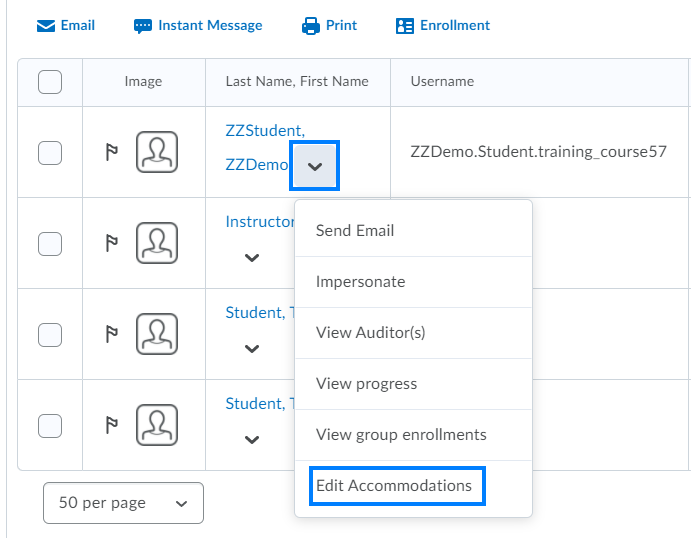Expand the Instructor row action chevron
691x538 pixels.
pyautogui.click(x=252, y=258)
